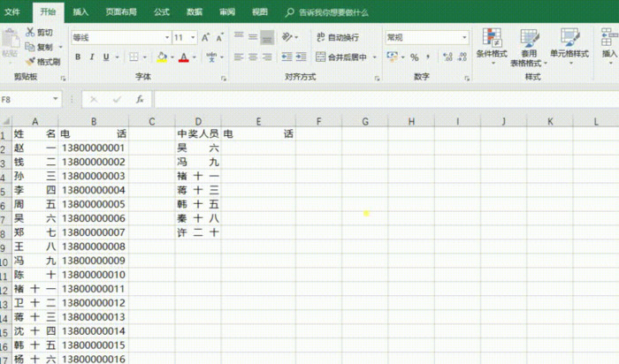
Task: Click the Tell Me search box
Action: click(327, 12)
